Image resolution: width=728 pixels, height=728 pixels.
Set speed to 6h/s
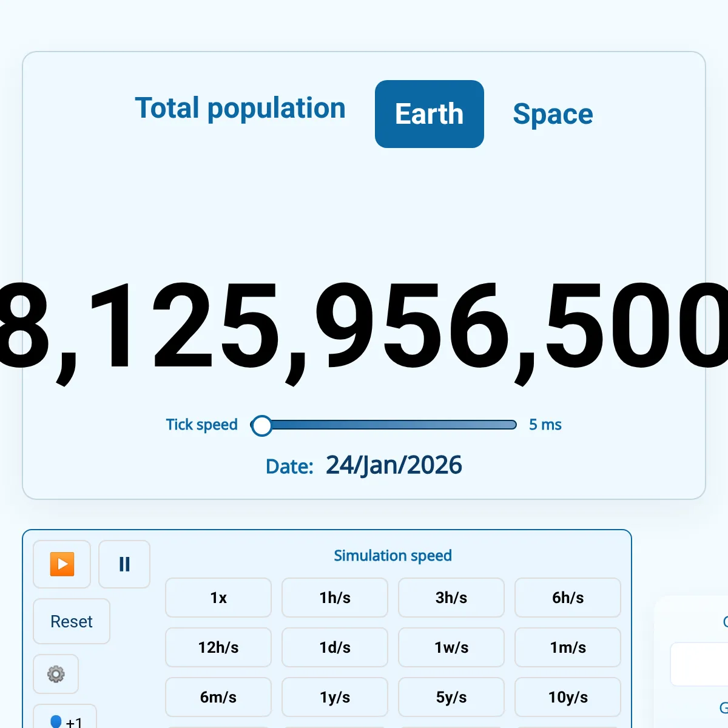pyautogui.click(x=568, y=598)
